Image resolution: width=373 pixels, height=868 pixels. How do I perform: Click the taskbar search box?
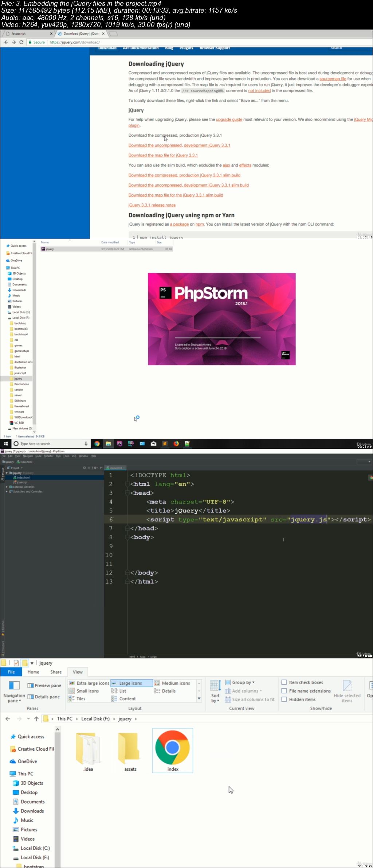[51, 444]
